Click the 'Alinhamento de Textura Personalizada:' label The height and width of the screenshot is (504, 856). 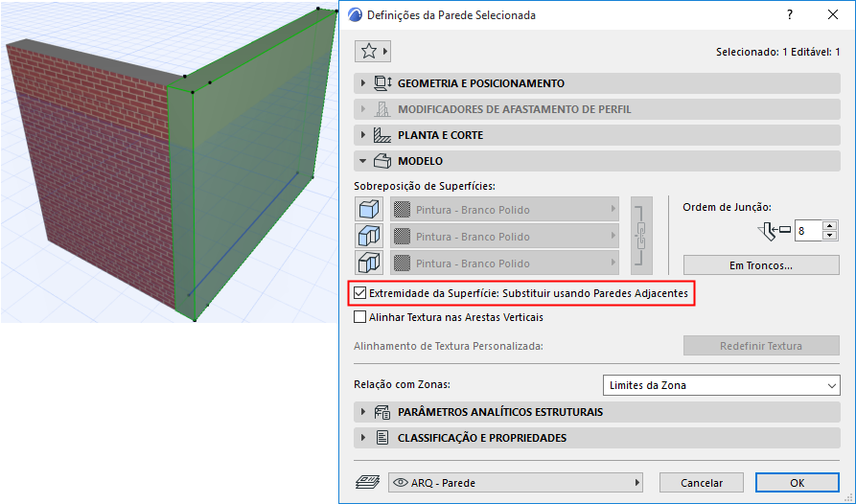click(449, 346)
